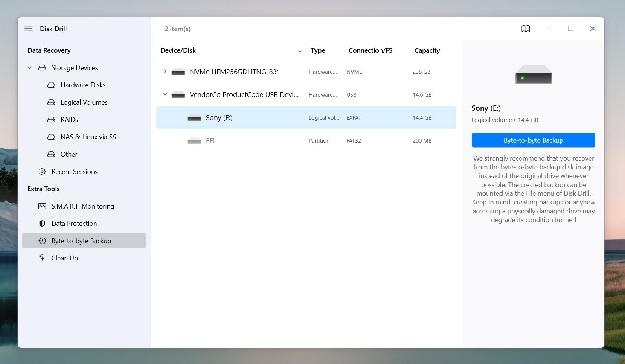Viewport: 625px width, 364px height.
Task: Collapse the VendorCo ProductCode USB device
Action: (x=165, y=94)
